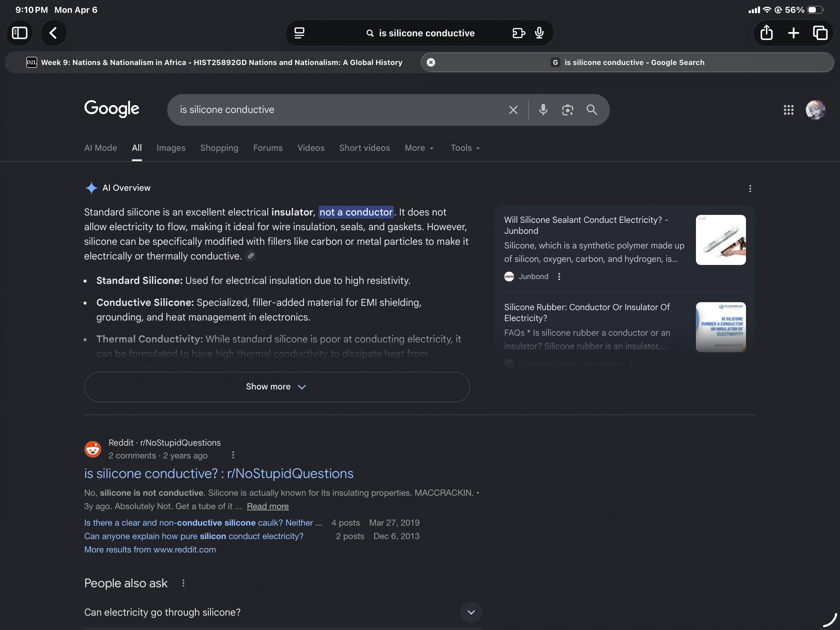This screenshot has width=840, height=630.
Task: Show the tab overview
Action: click(820, 33)
